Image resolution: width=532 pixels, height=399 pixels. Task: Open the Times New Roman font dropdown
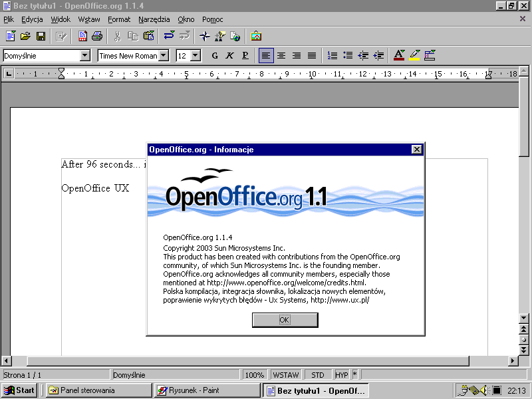click(x=164, y=56)
